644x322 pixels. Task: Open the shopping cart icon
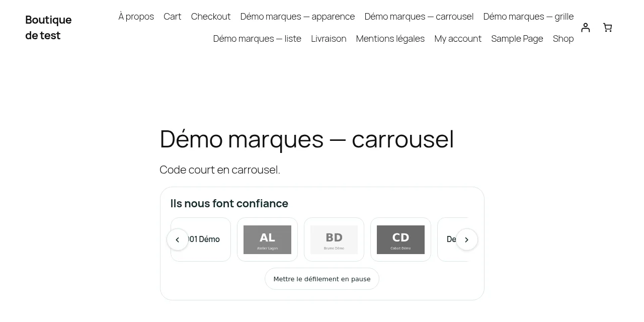(x=607, y=28)
